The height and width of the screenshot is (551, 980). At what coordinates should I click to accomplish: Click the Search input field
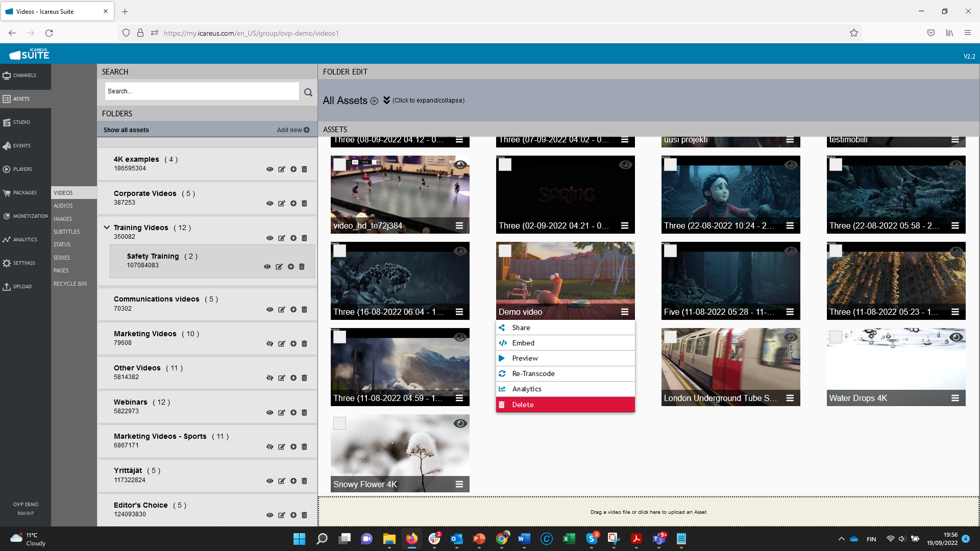coord(202,91)
